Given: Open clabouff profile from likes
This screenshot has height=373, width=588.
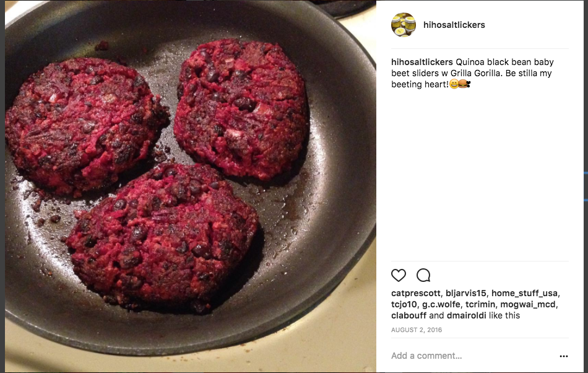Looking at the screenshot, I should pyautogui.click(x=409, y=315).
